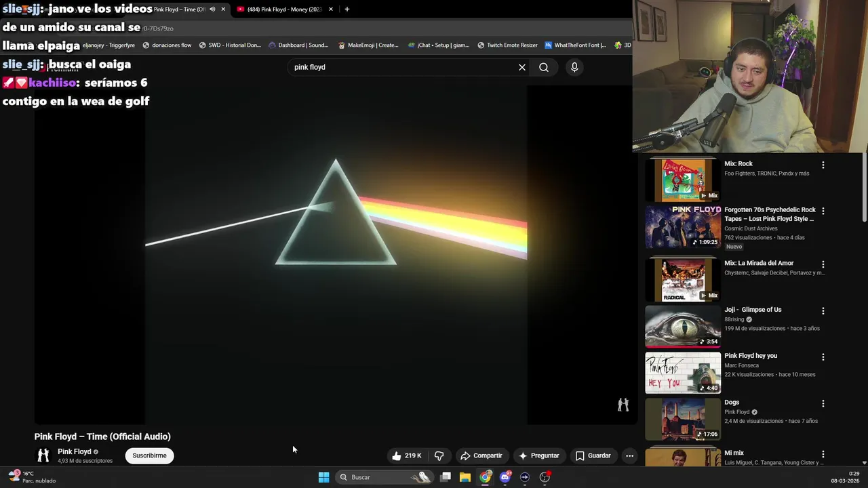This screenshot has height=488, width=868.
Task: Like the video with thumbs-up button
Action: (406, 455)
